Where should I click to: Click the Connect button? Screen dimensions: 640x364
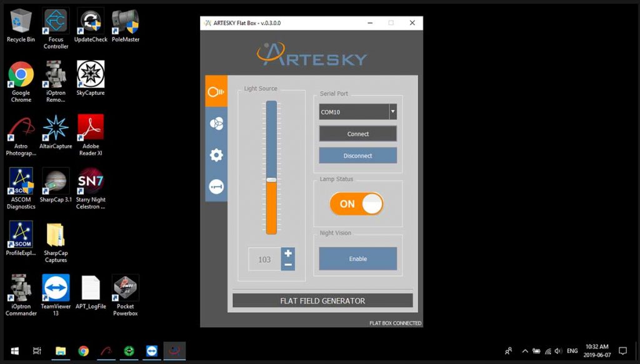357,134
